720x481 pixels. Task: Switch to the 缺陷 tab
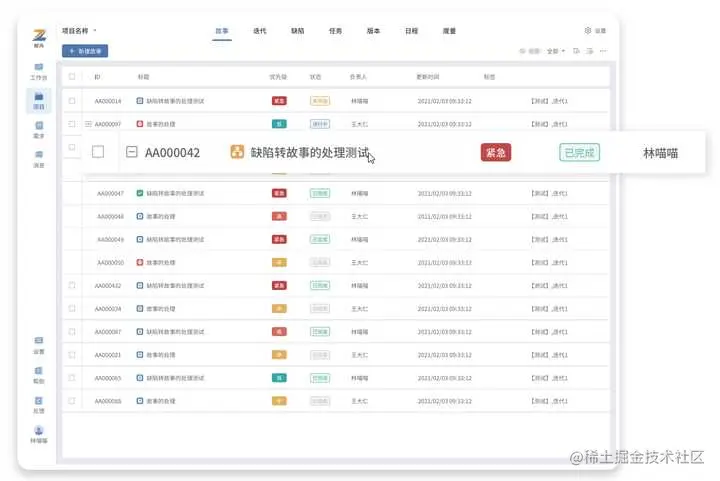[298, 31]
